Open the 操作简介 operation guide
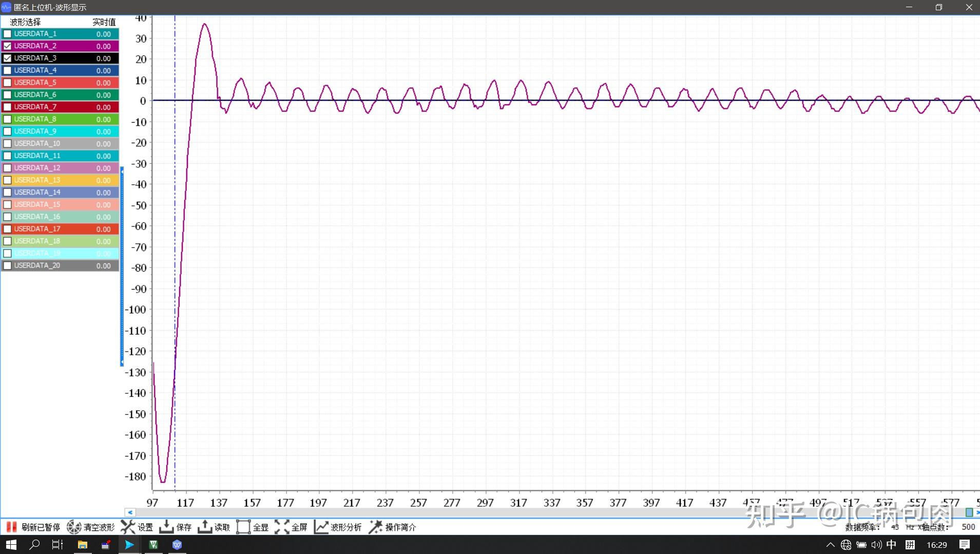Viewport: 980px width, 554px height. 392,527
